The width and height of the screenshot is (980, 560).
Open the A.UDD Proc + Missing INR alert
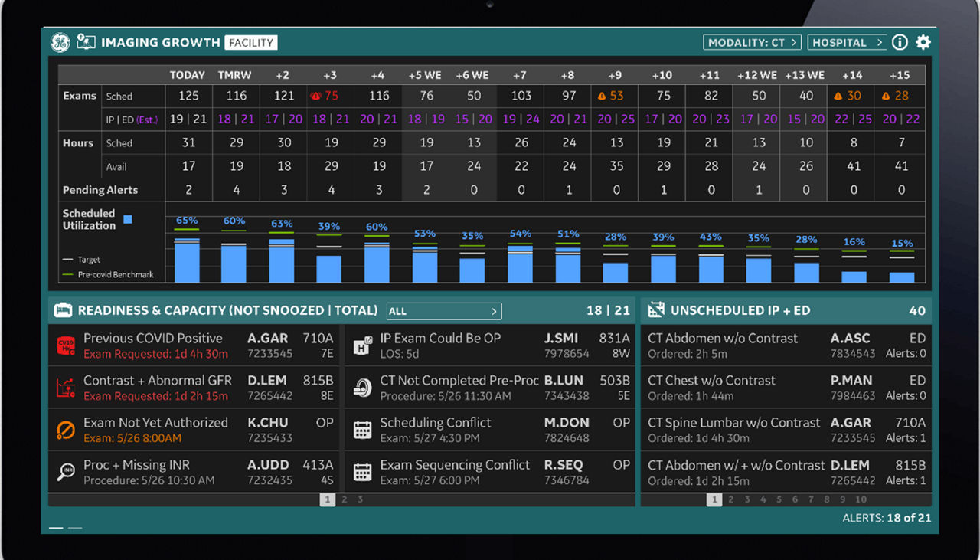(x=195, y=472)
